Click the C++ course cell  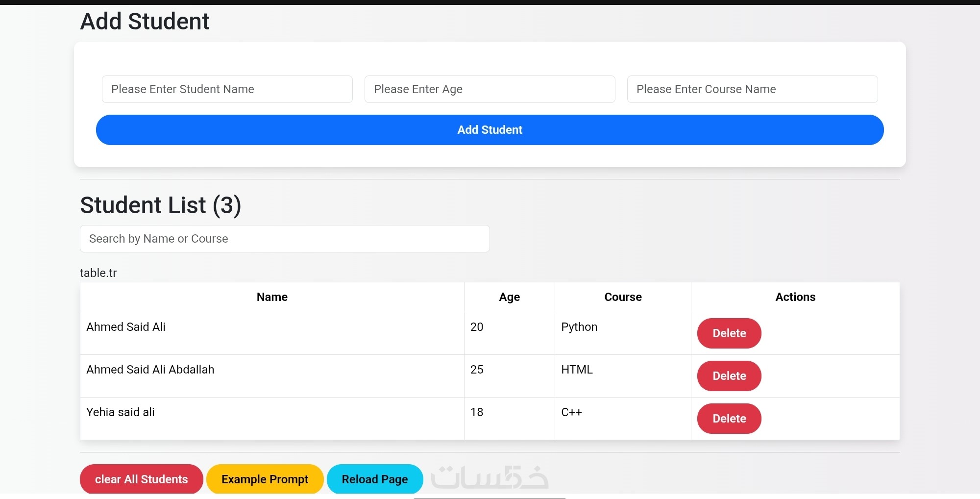(x=571, y=412)
